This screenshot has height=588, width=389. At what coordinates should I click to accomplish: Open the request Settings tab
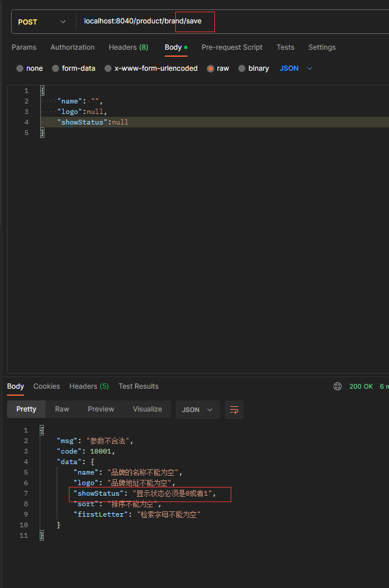322,47
